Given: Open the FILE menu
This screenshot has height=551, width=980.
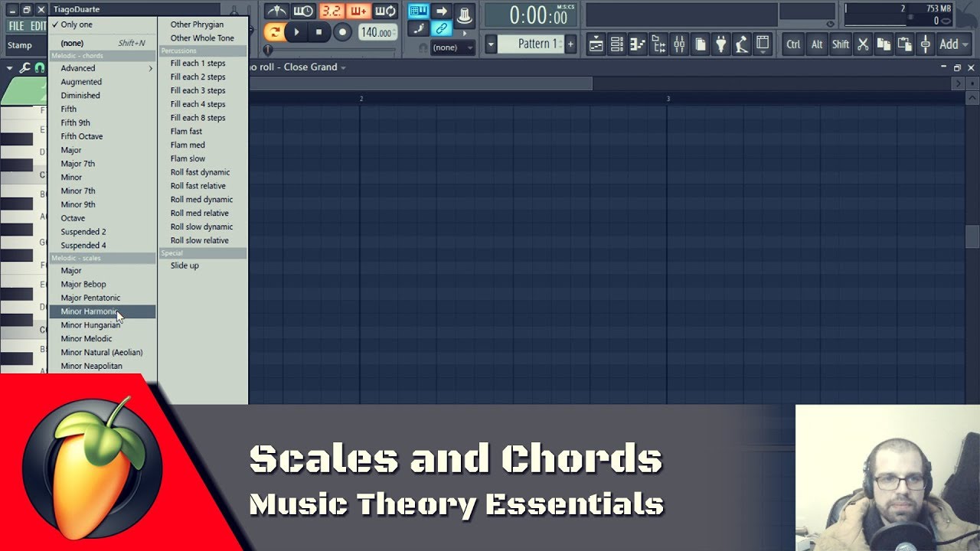Looking at the screenshot, I should [16, 26].
